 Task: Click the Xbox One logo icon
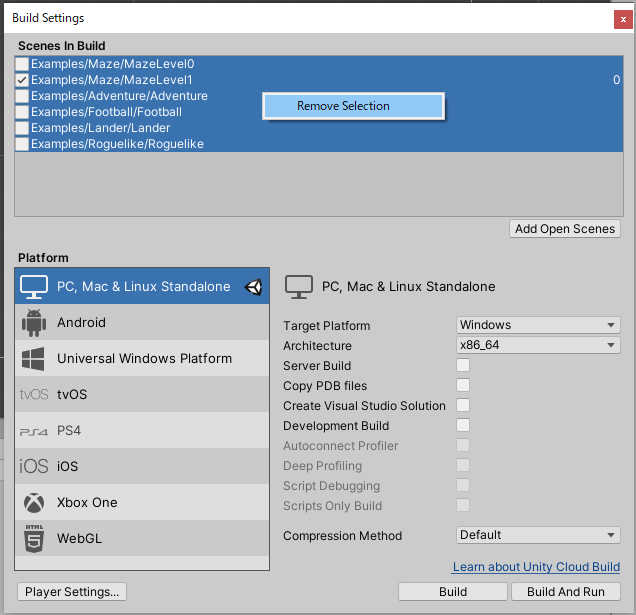pyautogui.click(x=34, y=503)
